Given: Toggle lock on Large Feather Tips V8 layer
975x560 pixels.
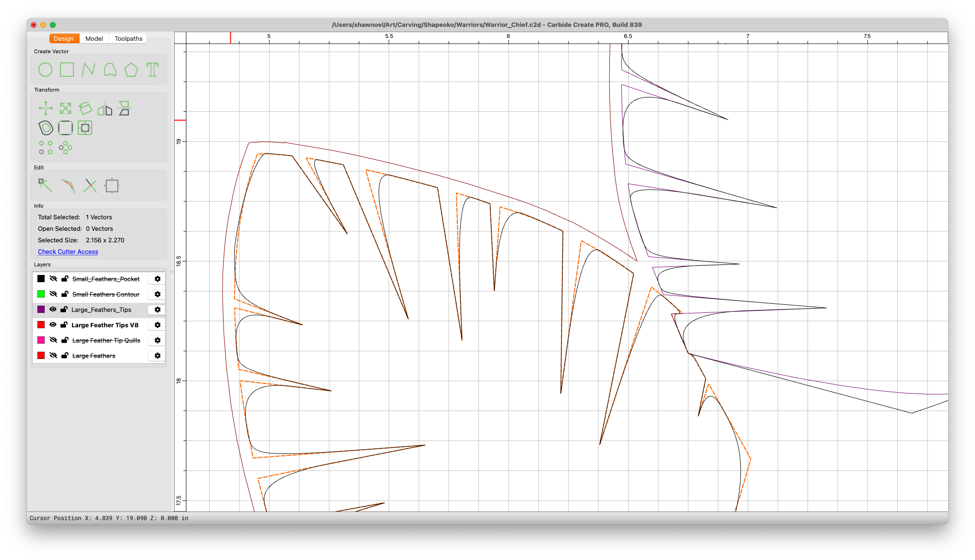Looking at the screenshot, I should (64, 325).
